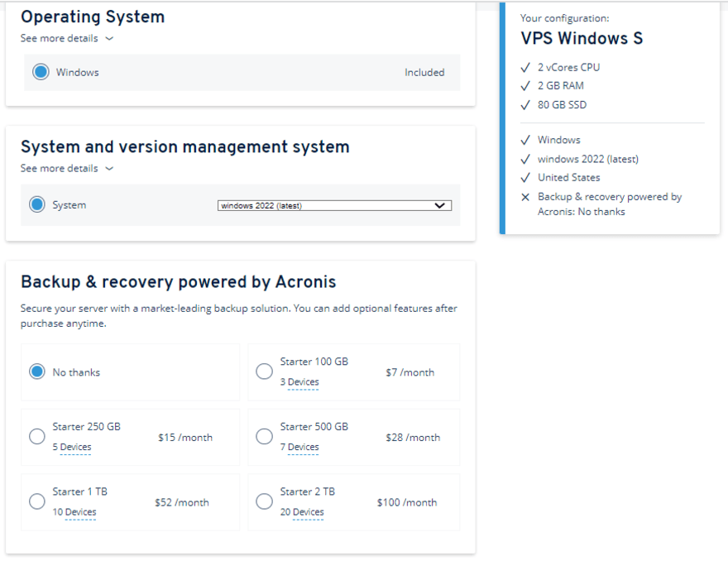Open the windows 2022 (latest) version dropdown
This screenshot has width=728, height=561.
pos(334,206)
